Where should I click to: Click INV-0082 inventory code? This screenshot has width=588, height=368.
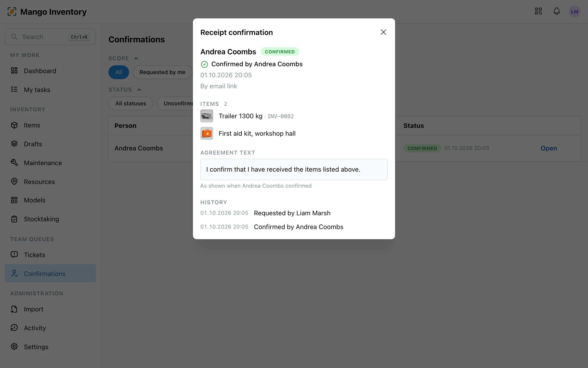(x=280, y=116)
